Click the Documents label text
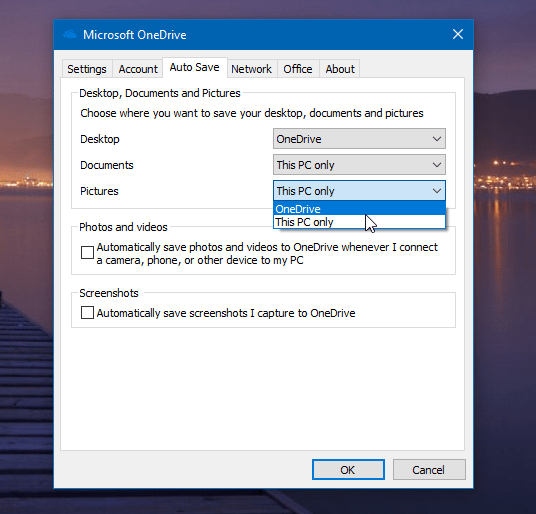 [x=107, y=165]
